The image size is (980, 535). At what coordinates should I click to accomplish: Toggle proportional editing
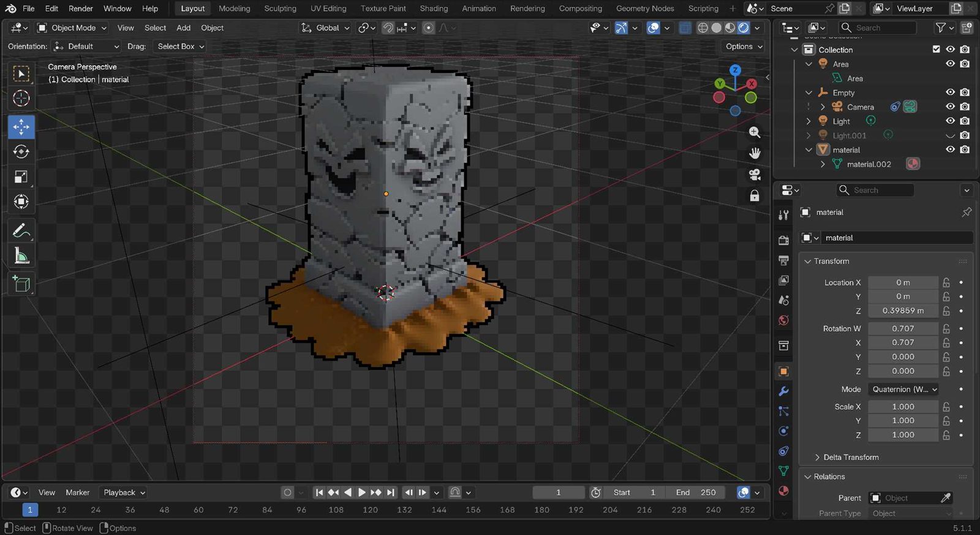(x=429, y=28)
